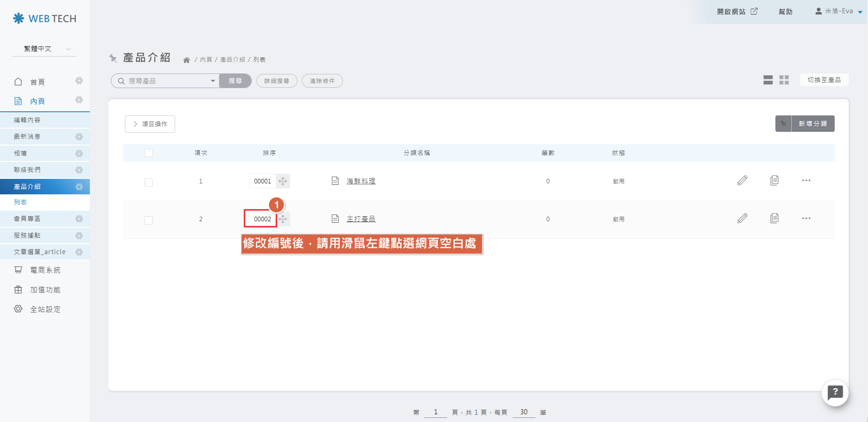Open the three-dot menu for 海鮮料理

coord(806,181)
